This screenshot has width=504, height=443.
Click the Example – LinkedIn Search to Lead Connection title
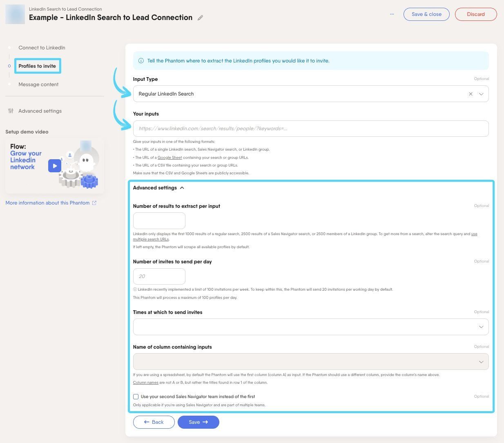[111, 18]
